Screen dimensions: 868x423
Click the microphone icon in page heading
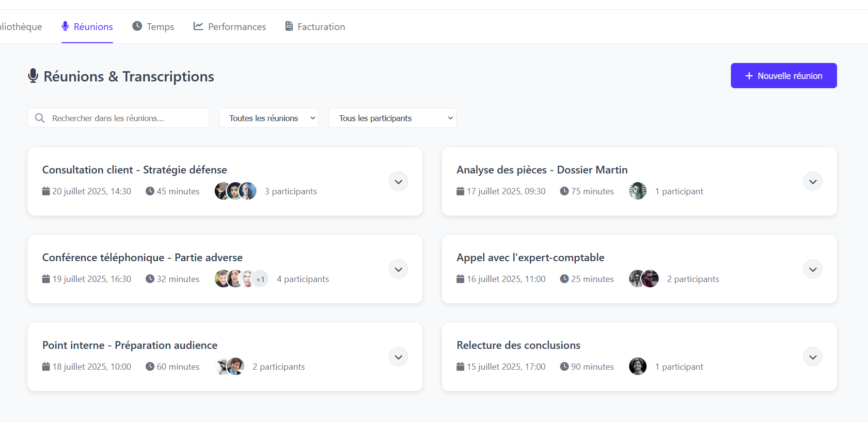pos(33,76)
